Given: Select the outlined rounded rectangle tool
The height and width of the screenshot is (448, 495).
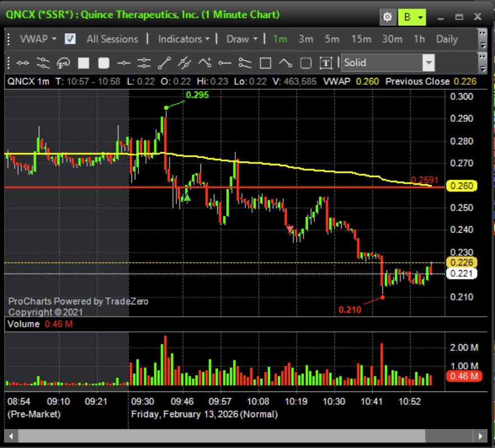Looking at the screenshot, I should point(305,63).
